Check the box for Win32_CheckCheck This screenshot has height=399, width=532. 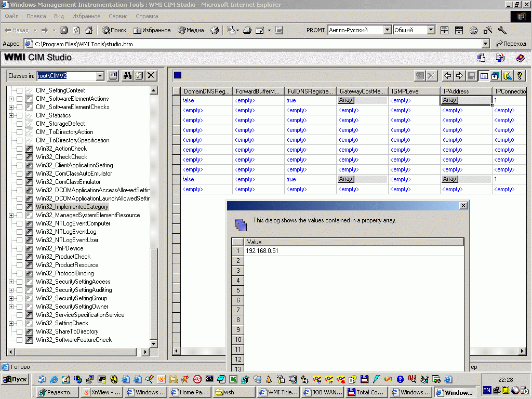coord(19,157)
